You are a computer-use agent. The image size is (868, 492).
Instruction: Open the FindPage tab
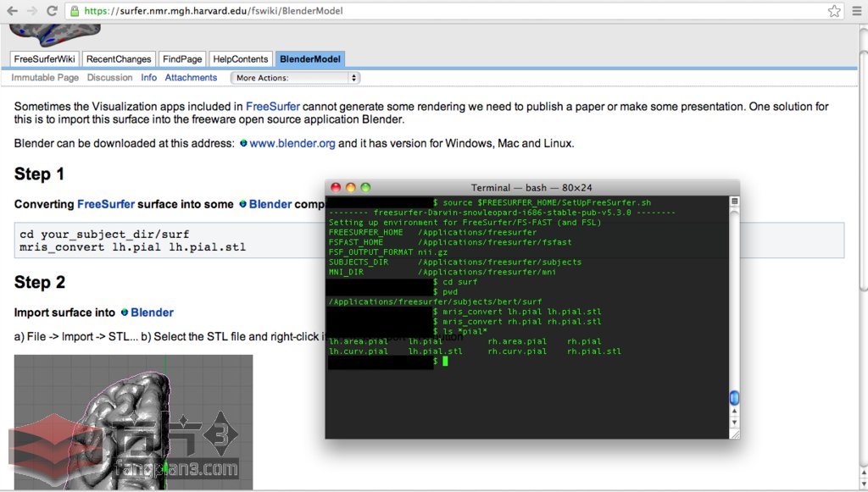(x=182, y=59)
